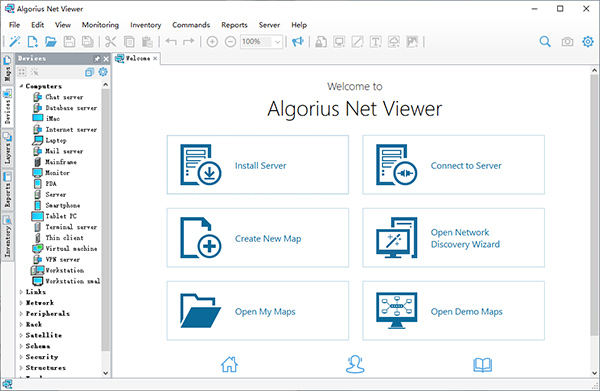Switch to the Inventory side tab

[x=7, y=237]
